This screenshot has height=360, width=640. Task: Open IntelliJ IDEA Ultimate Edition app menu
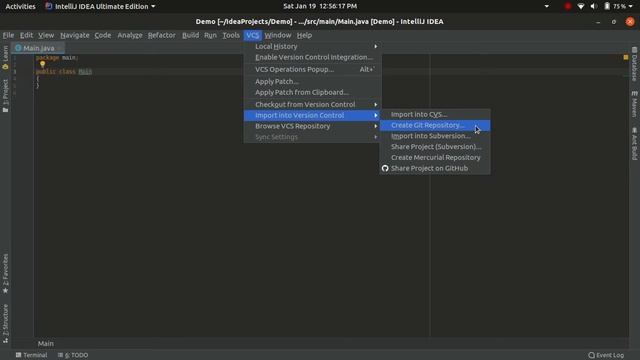tap(100, 6)
